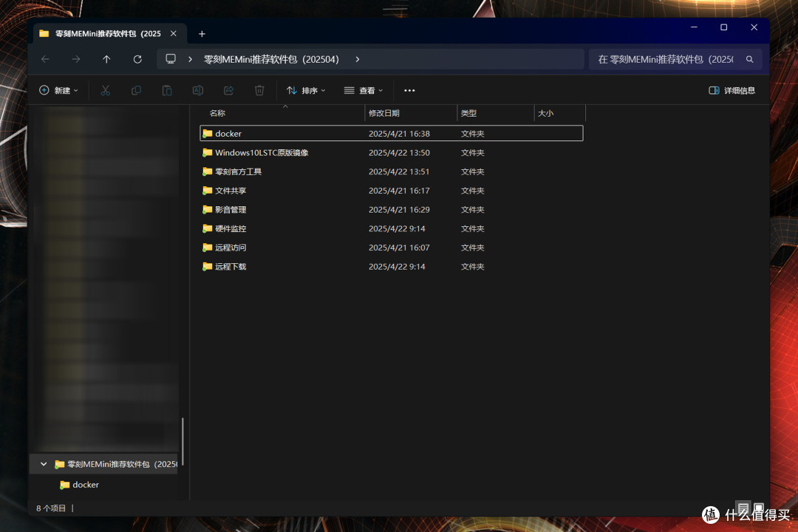The width and height of the screenshot is (798, 532).
Task: Click the 2025/4/22 13:51 date cell
Action: (399, 171)
